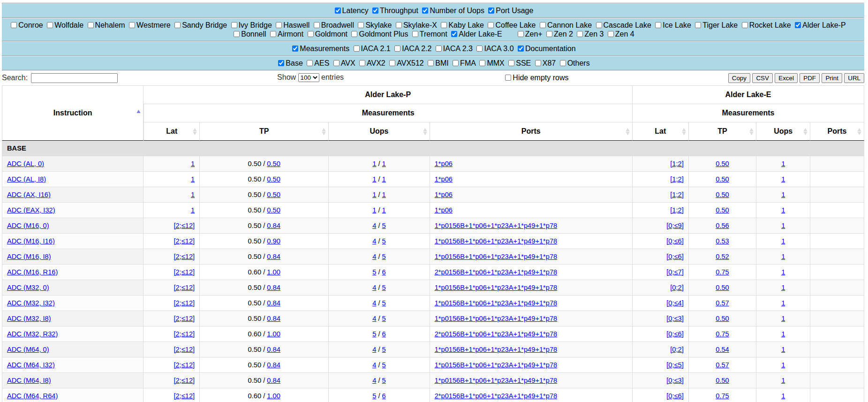Export table as CSV
The width and height of the screenshot is (868, 402).
[762, 78]
